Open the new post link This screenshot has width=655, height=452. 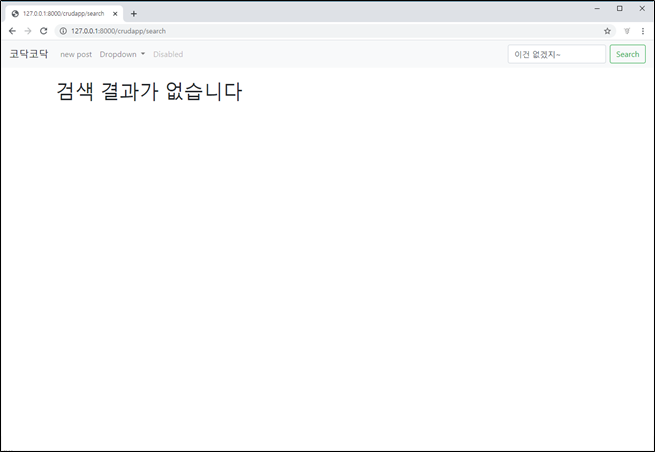(76, 54)
